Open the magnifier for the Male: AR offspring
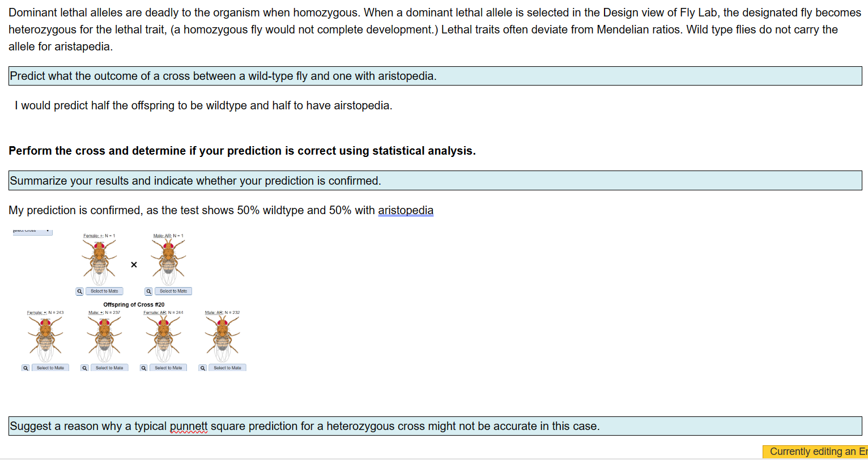Image resolution: width=868 pixels, height=460 pixels. tap(202, 367)
